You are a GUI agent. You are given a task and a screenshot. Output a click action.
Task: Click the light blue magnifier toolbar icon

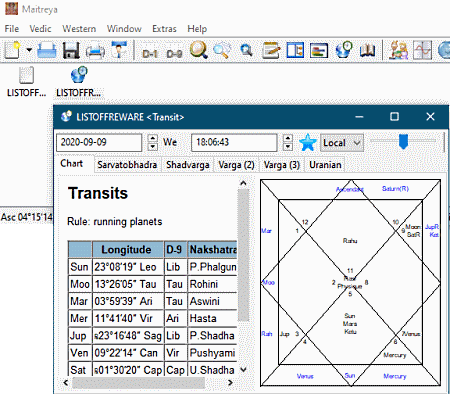tap(222, 50)
